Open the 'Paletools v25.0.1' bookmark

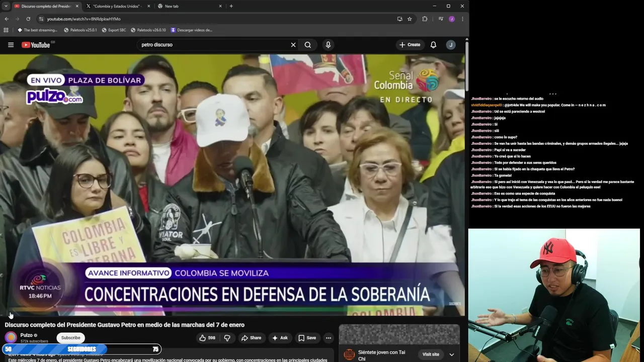tap(80, 30)
